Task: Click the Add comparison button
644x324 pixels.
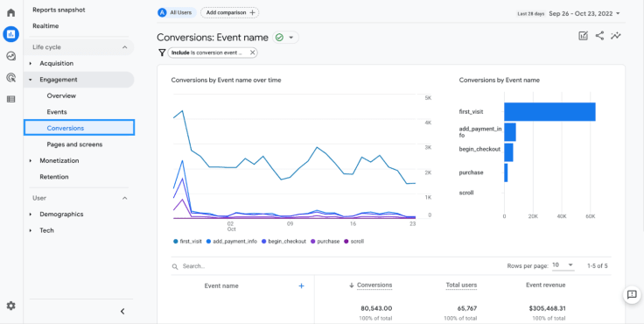Action: coord(230,13)
